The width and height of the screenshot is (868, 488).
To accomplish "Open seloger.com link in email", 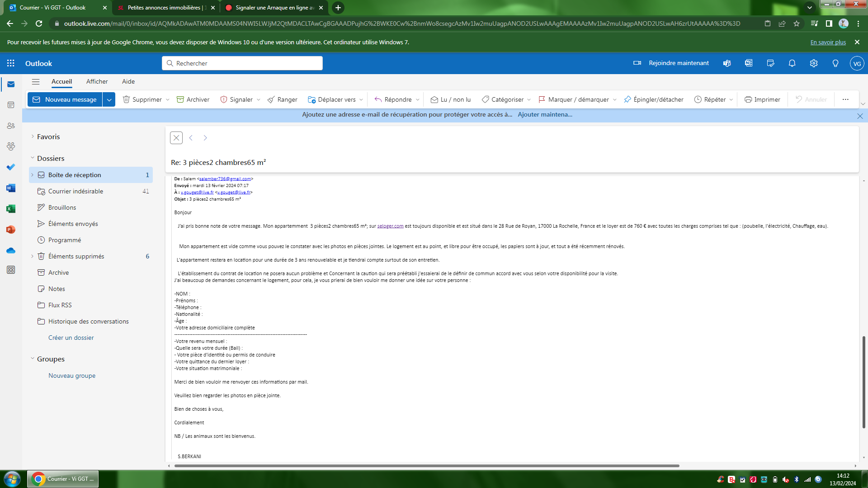I will click(x=390, y=226).
